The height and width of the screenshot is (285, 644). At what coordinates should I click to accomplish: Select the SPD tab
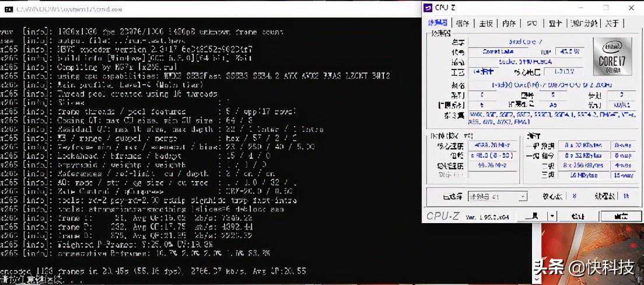531,23
